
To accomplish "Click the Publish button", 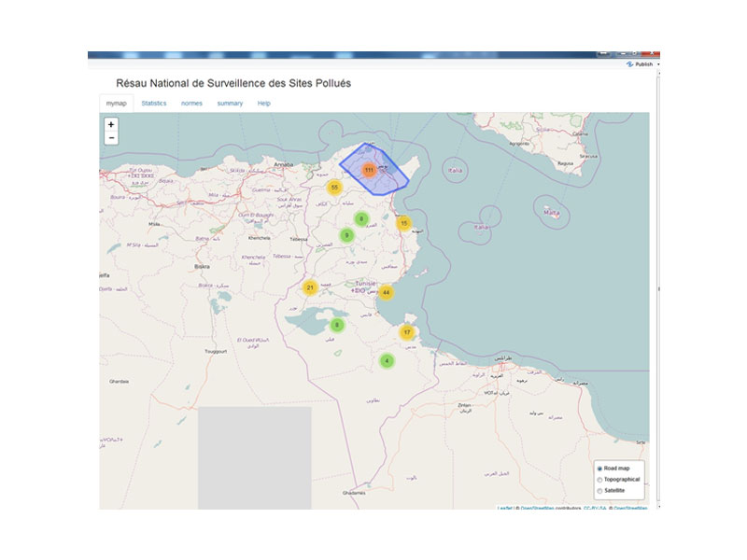I will click(x=641, y=64).
